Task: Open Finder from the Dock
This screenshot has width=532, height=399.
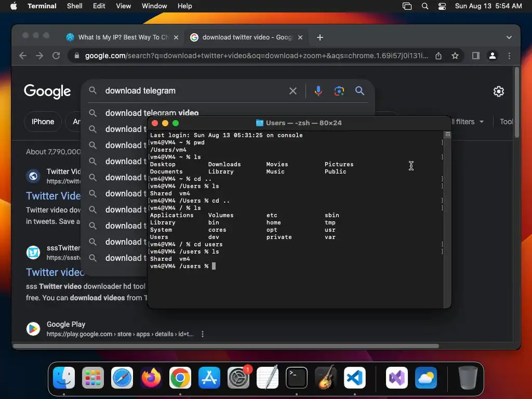Action: click(x=64, y=378)
